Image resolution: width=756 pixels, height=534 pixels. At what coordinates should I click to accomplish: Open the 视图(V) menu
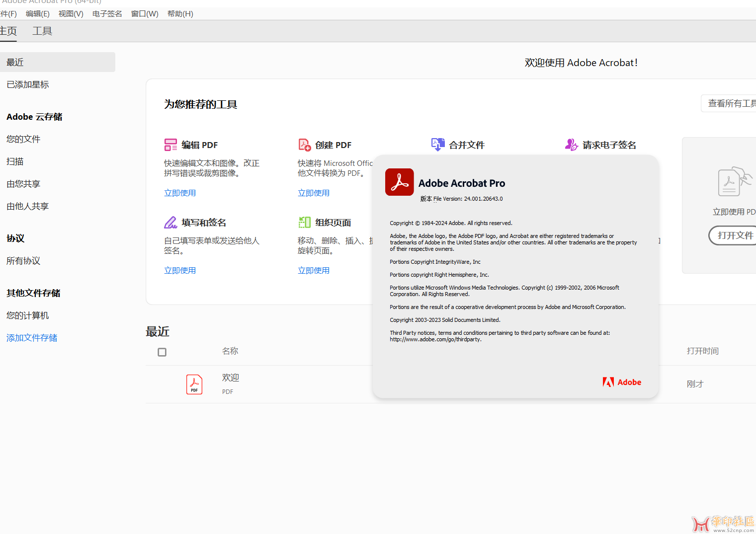(x=71, y=14)
